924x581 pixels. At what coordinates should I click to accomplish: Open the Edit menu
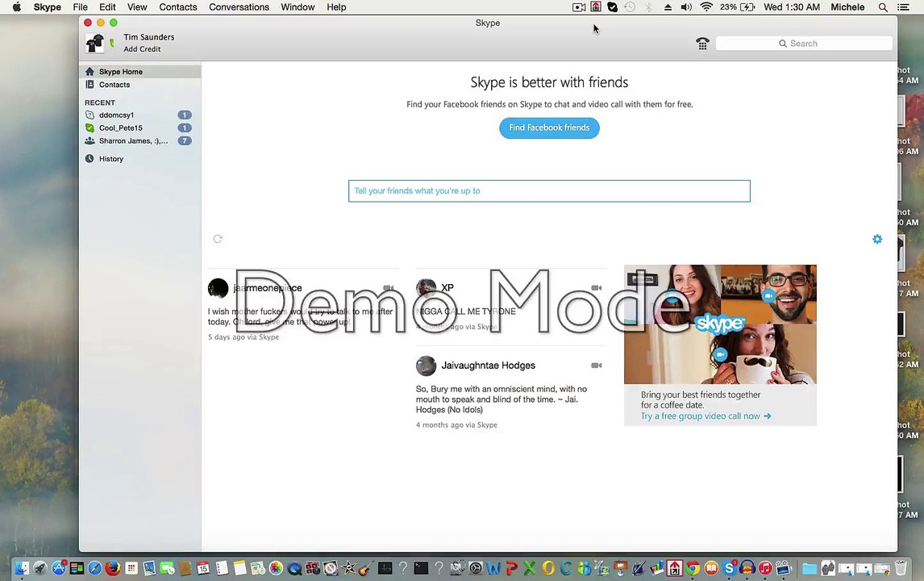[107, 7]
